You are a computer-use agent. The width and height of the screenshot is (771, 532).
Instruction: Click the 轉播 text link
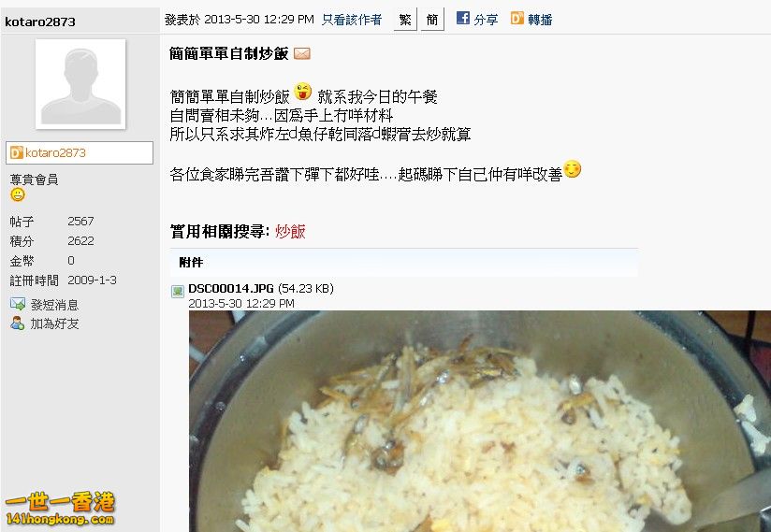[x=540, y=19]
